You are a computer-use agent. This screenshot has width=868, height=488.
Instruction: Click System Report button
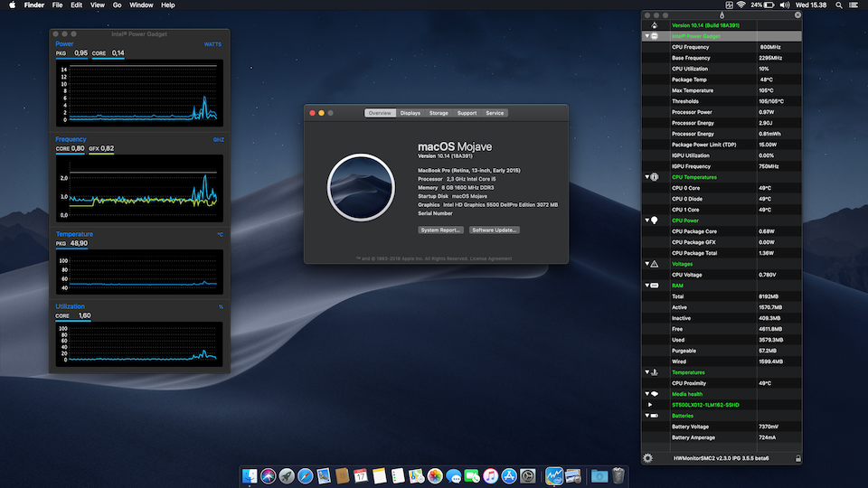440,230
